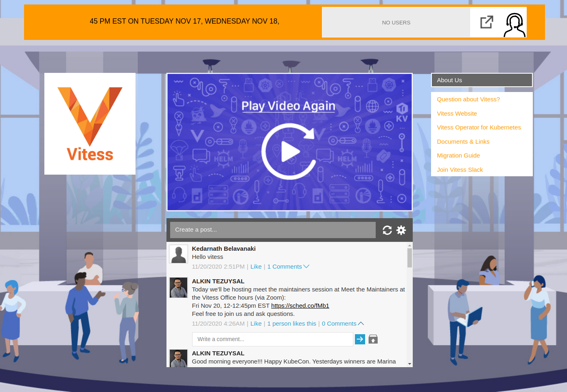567x392 pixels.
Task: Open the support agent headset icon
Action: [514, 24]
